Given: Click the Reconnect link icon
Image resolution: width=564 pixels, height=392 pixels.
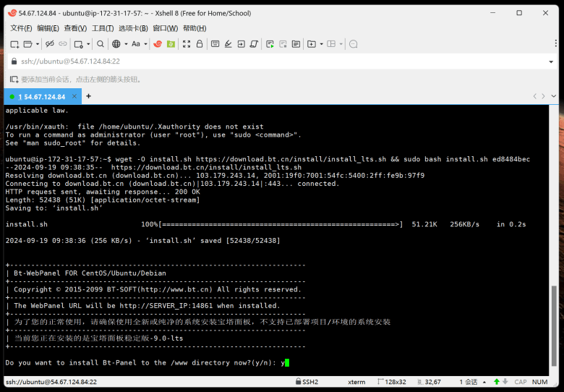Looking at the screenshot, I should [63, 44].
